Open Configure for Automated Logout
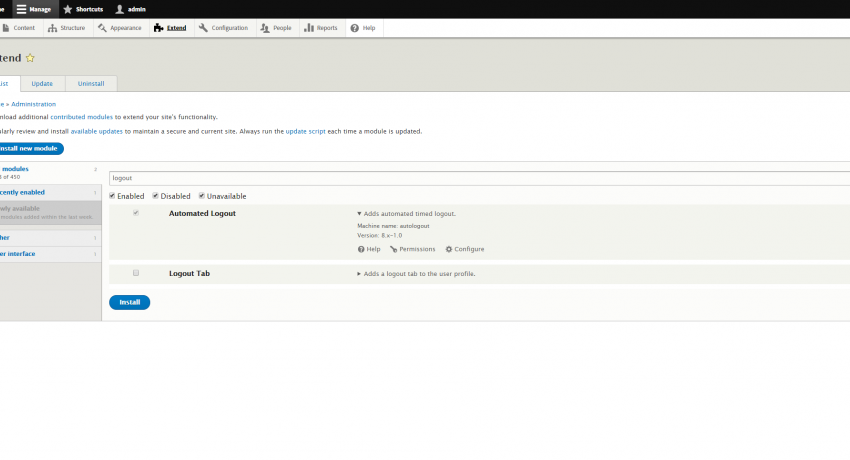This screenshot has width=850, height=460. [465, 249]
